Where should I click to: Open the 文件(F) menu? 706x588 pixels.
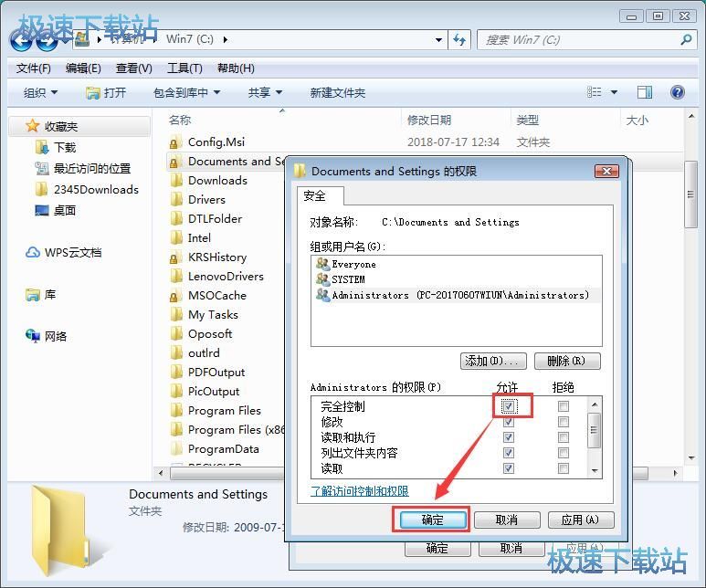(33, 68)
